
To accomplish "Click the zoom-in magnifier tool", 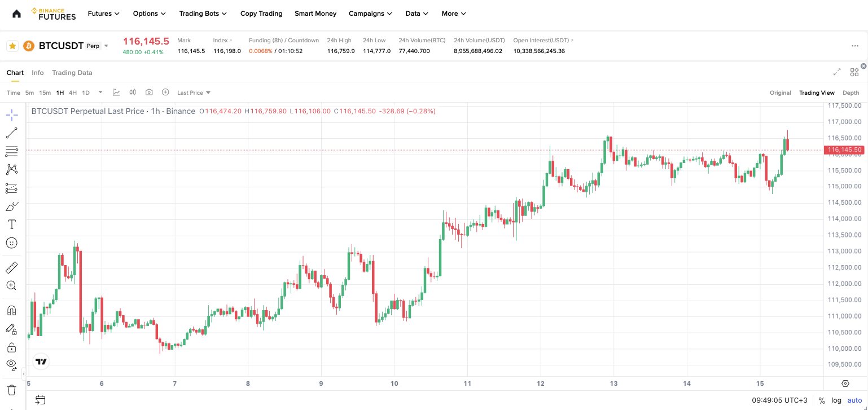I will click(x=11, y=285).
